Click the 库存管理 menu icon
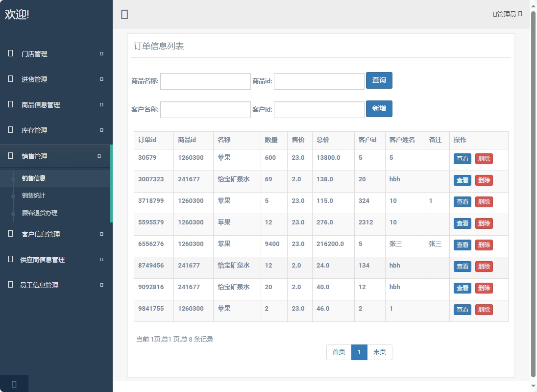This screenshot has height=392, width=537. click(10, 130)
